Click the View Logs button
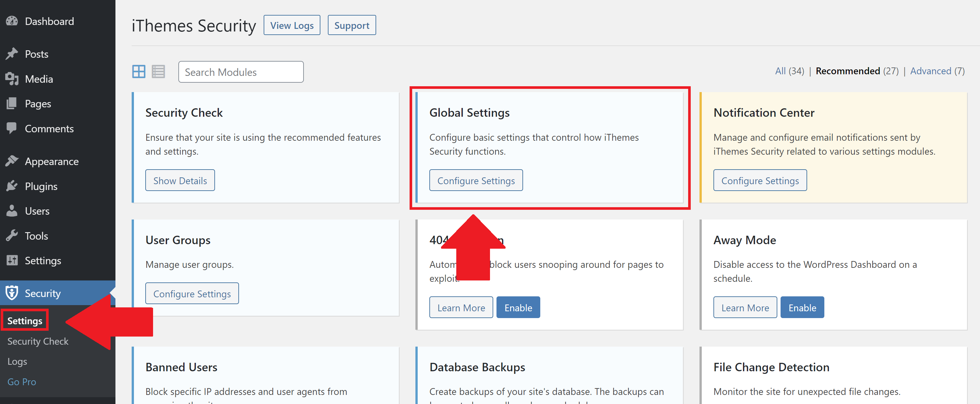This screenshot has height=404, width=980. pos(292,25)
